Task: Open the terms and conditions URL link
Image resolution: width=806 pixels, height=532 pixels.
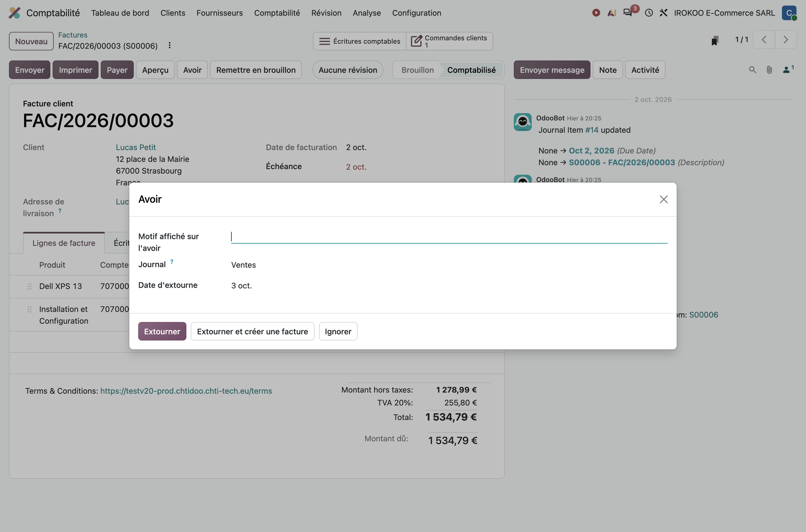Action: pos(186,391)
